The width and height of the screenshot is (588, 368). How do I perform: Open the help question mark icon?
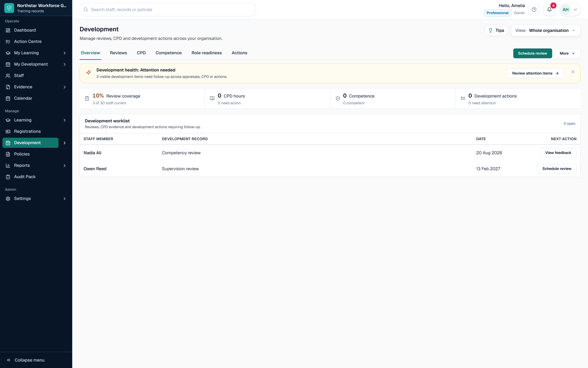click(x=534, y=10)
